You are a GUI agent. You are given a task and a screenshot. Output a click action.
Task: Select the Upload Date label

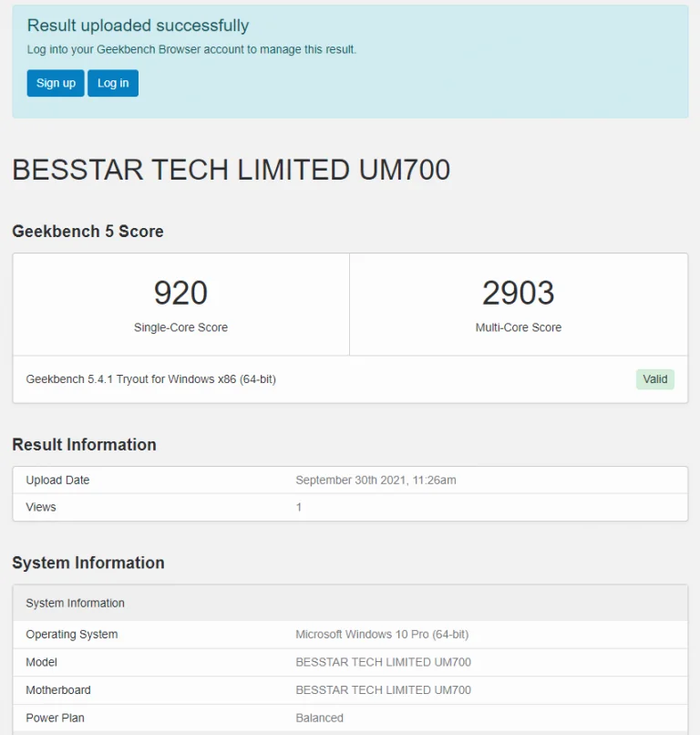coord(57,480)
